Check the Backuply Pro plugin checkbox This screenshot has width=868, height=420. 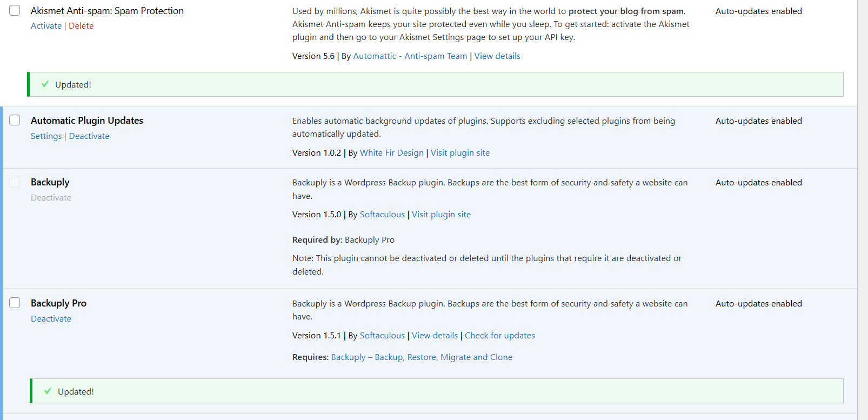click(15, 303)
